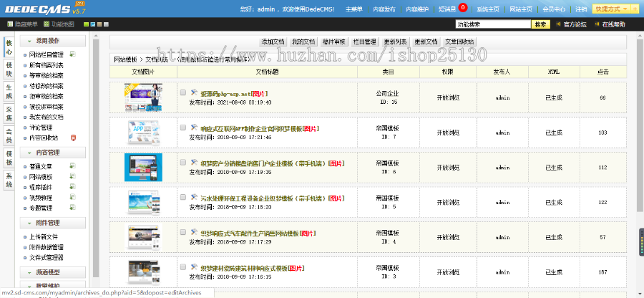Open 上传新文件 in left menu
Screen dimensions: 644x298
coord(44,237)
